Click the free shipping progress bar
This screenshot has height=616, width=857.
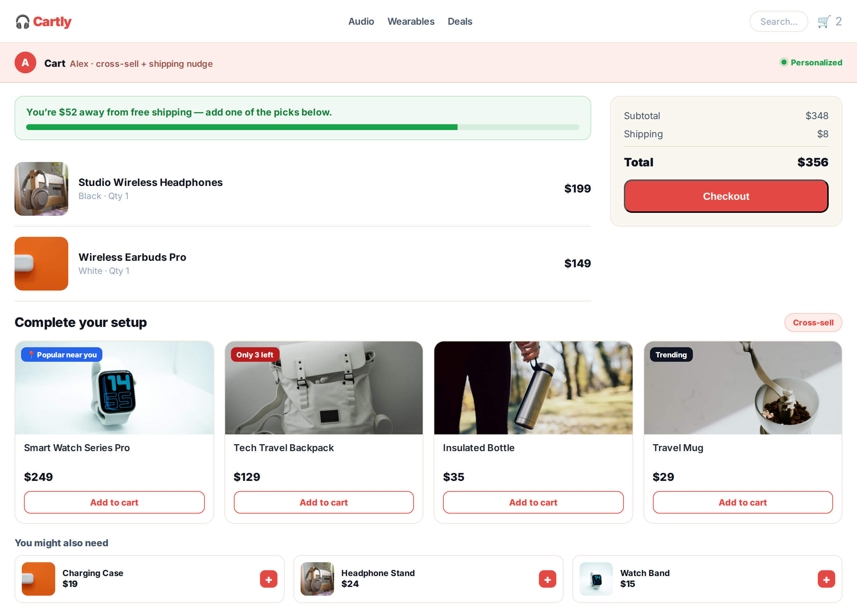point(302,127)
